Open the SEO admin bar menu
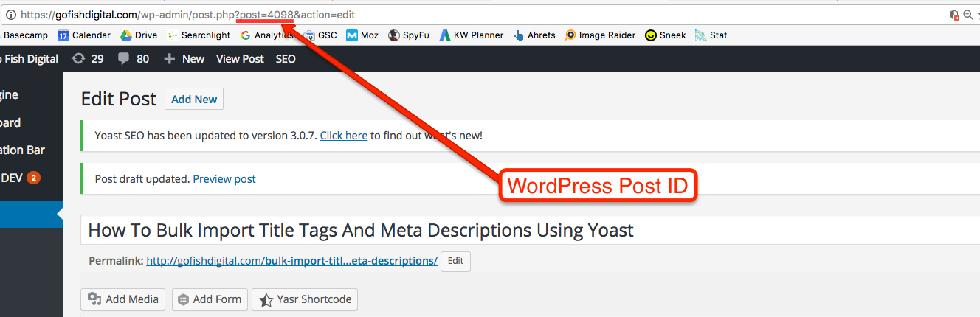Image resolution: width=980 pixels, height=317 pixels. tap(286, 59)
